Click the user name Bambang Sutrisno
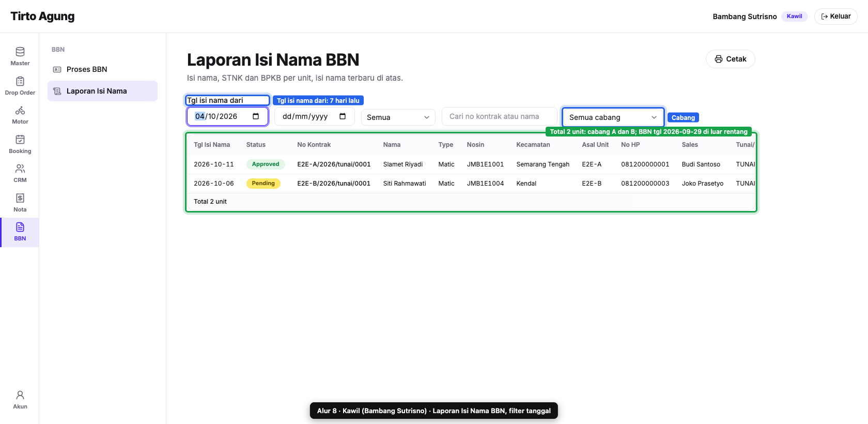868x424 pixels. click(745, 17)
